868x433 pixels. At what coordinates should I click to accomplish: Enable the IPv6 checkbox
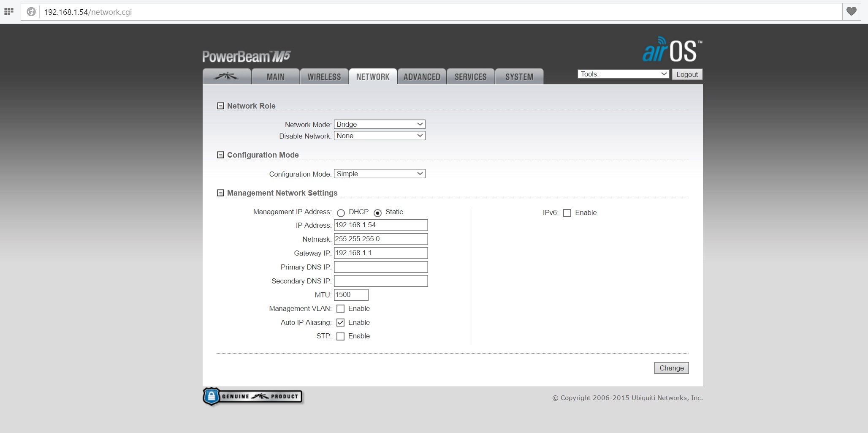(567, 213)
